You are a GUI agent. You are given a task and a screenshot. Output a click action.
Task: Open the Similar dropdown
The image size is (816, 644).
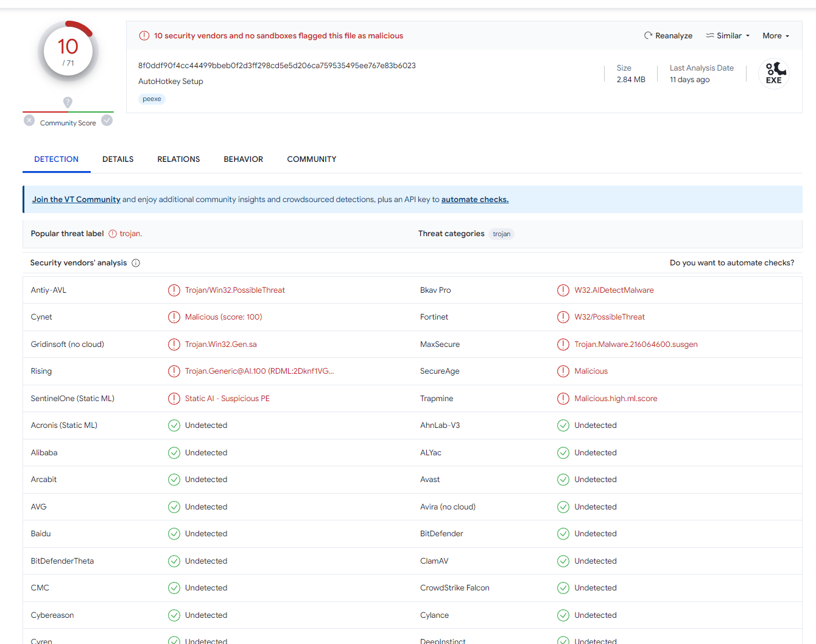[727, 35]
